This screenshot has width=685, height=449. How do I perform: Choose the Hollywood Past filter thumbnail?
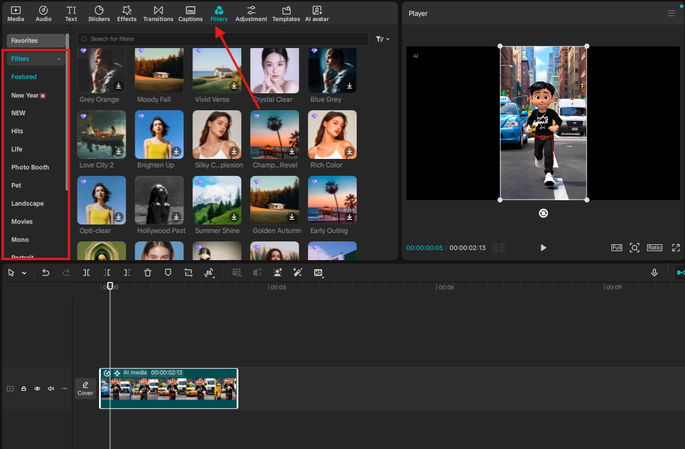click(x=159, y=200)
